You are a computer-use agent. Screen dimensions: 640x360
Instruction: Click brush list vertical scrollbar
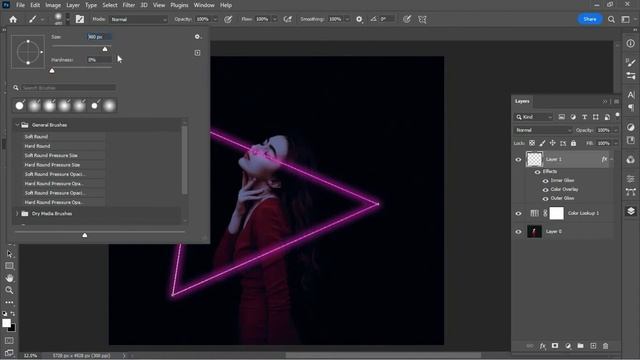tap(184, 160)
